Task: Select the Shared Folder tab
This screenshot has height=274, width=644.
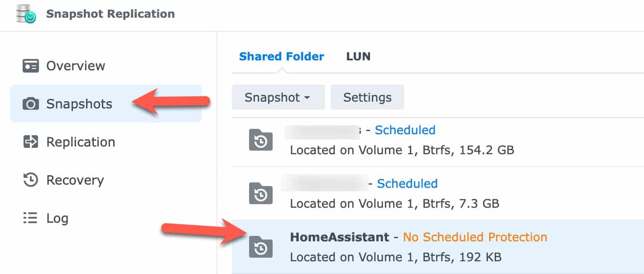Action: coord(282,57)
